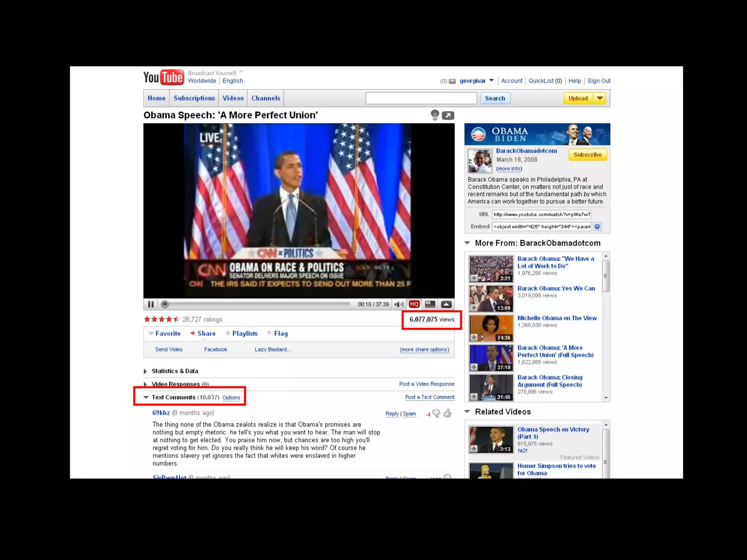Screen dimensions: 747x560
Task: Subscribe to BarackObamadotcom channel
Action: pos(587,155)
